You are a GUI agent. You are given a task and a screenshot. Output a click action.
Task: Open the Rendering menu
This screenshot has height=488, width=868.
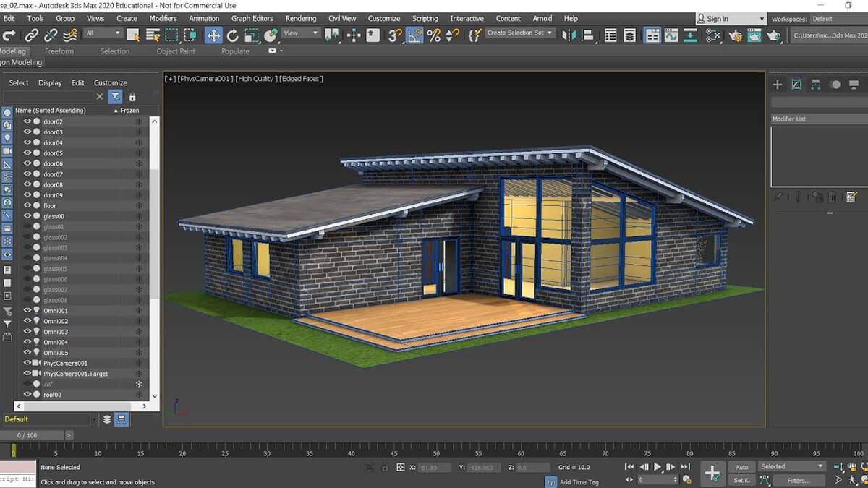pyautogui.click(x=299, y=18)
